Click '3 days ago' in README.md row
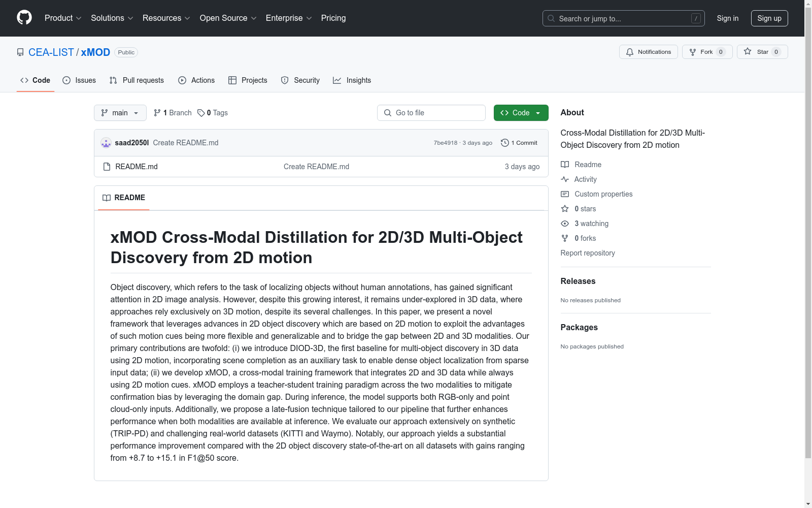Viewport: 812px width, 508px height. 522,167
